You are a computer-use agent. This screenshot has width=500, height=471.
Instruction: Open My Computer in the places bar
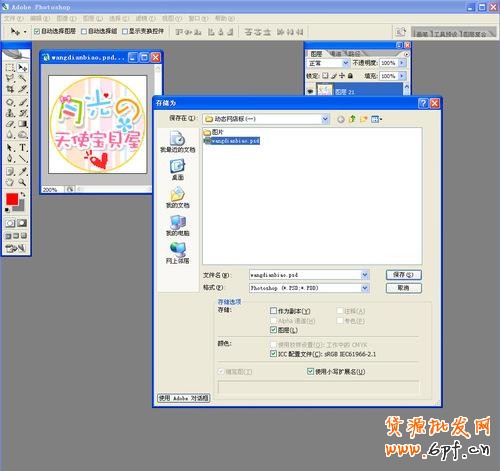[x=178, y=226]
